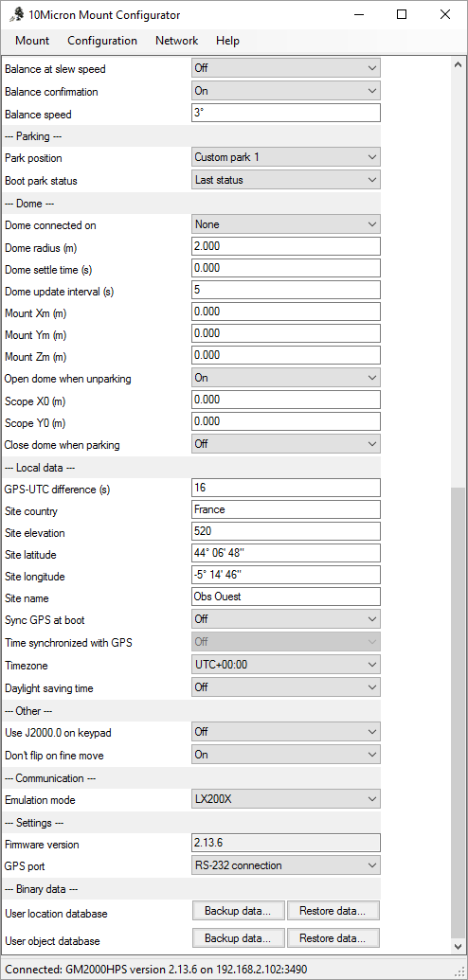Click the 10Micron app icon in title bar
Image resolution: width=468 pixels, height=980 pixels.
point(17,15)
